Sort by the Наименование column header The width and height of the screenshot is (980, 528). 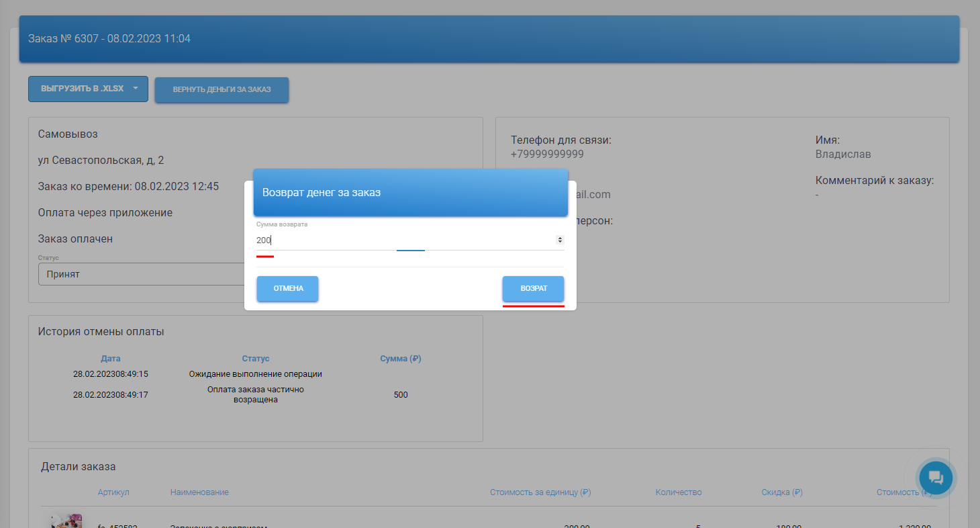point(199,492)
